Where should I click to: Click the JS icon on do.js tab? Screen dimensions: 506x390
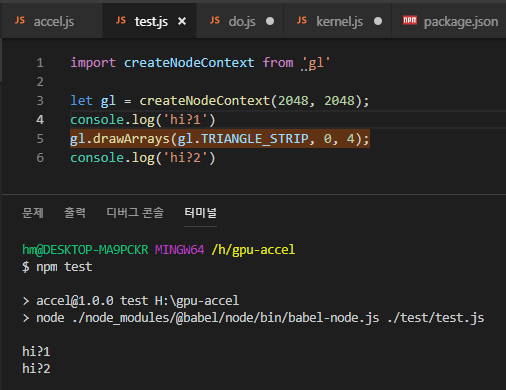tap(215, 21)
